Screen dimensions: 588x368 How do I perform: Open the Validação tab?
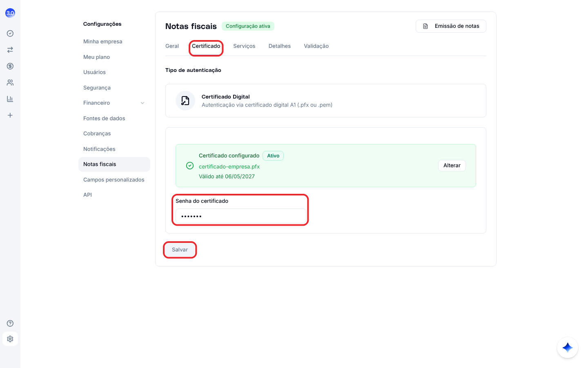pos(316,46)
